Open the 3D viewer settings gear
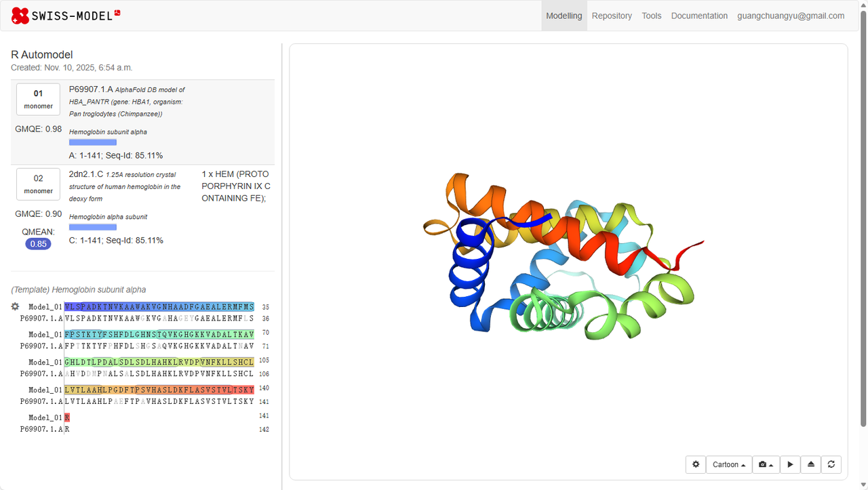 click(x=695, y=464)
